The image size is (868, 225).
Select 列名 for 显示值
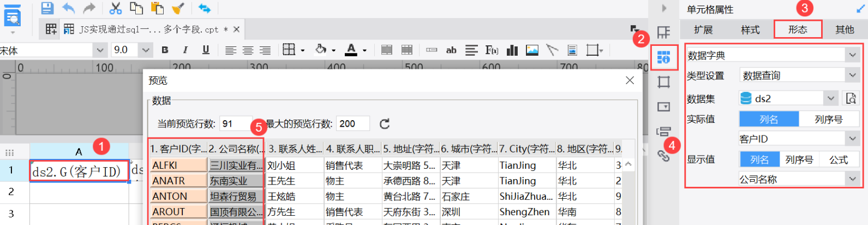tap(759, 159)
